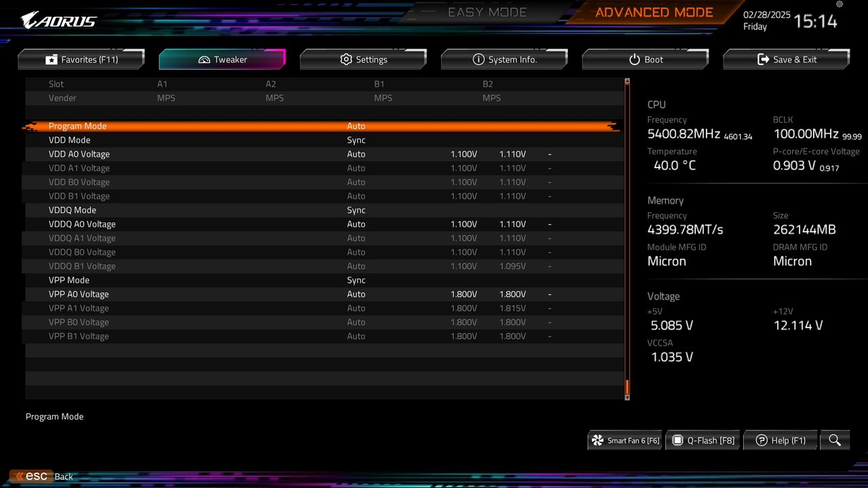Click the info icon on the System Info. tab

478,60
